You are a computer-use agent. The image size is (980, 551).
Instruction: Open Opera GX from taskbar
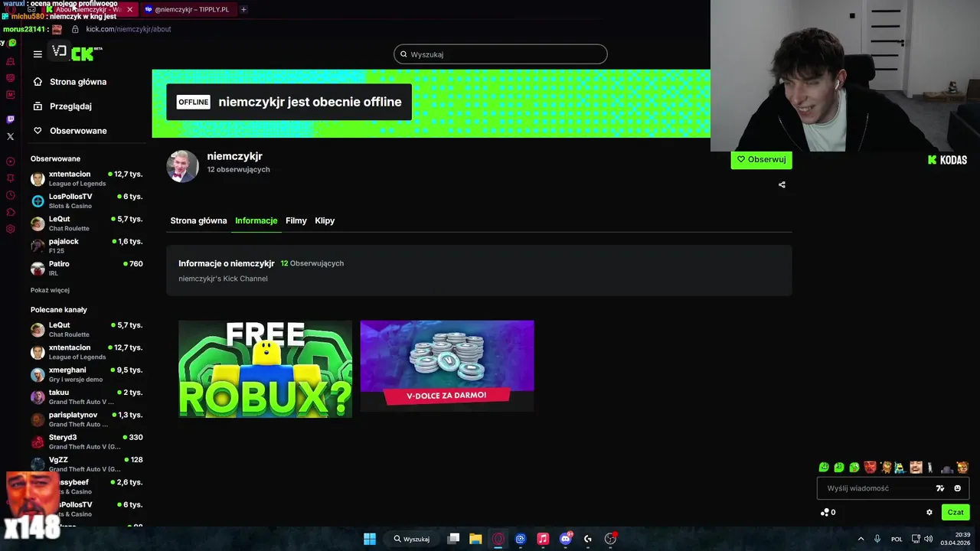pos(498,539)
